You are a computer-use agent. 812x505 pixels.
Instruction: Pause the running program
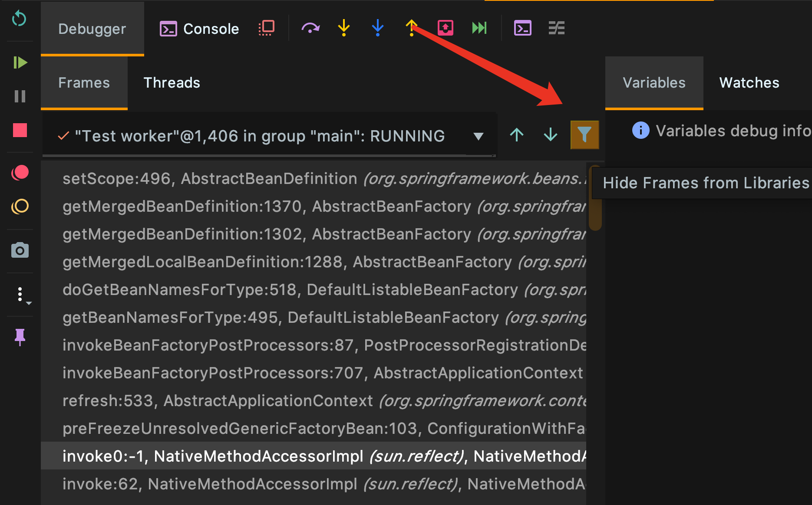click(x=20, y=96)
